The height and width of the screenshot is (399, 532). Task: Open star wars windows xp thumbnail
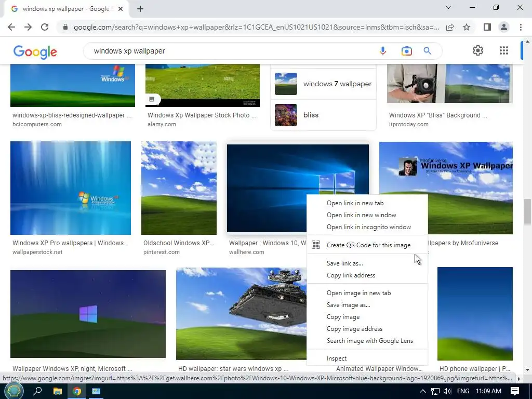pyautogui.click(x=241, y=314)
